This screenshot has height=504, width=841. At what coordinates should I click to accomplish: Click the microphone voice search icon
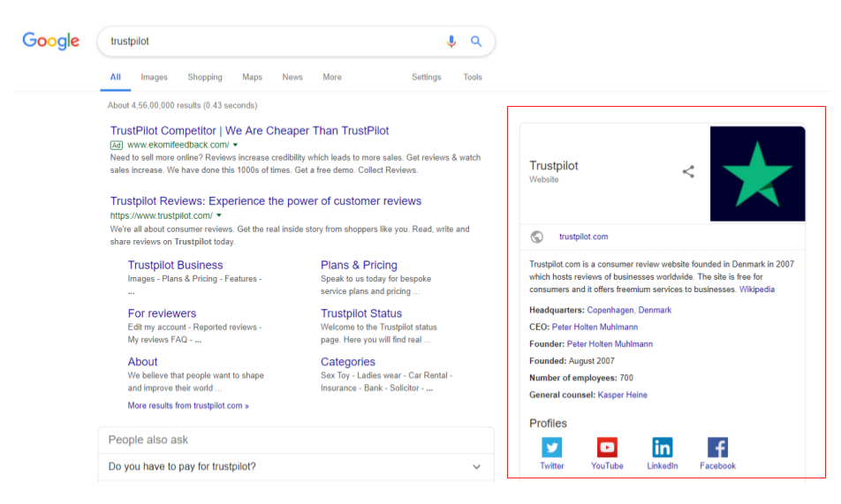click(451, 41)
